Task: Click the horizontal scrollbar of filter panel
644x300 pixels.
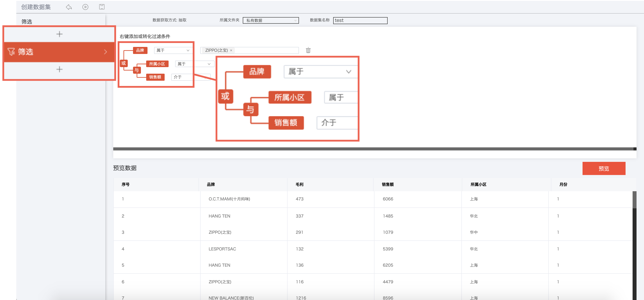Action: point(374,149)
